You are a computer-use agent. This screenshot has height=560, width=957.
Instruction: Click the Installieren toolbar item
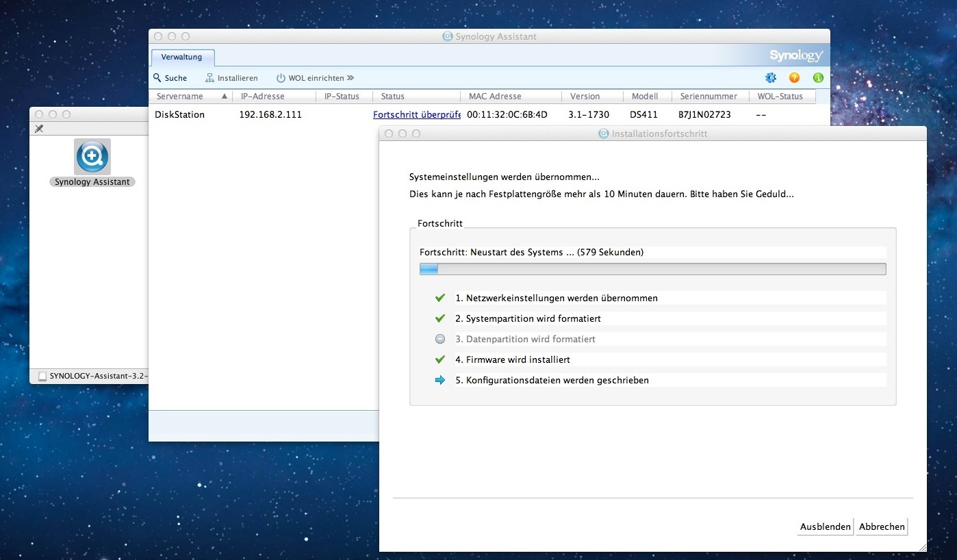coord(231,78)
